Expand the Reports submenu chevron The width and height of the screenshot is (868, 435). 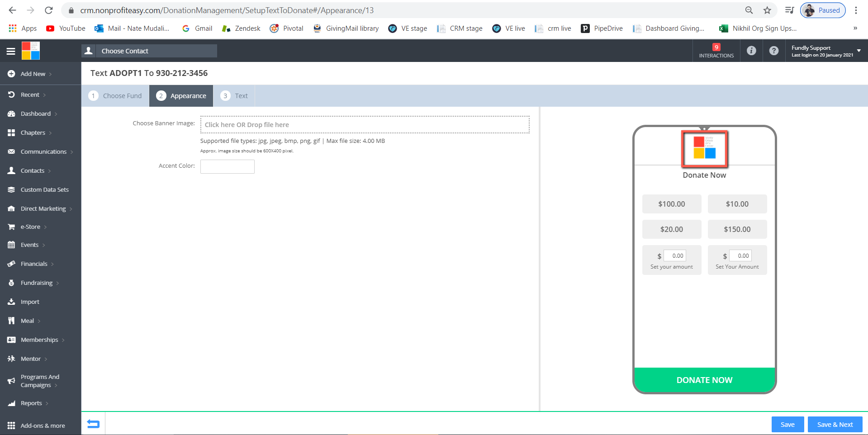coord(47,403)
